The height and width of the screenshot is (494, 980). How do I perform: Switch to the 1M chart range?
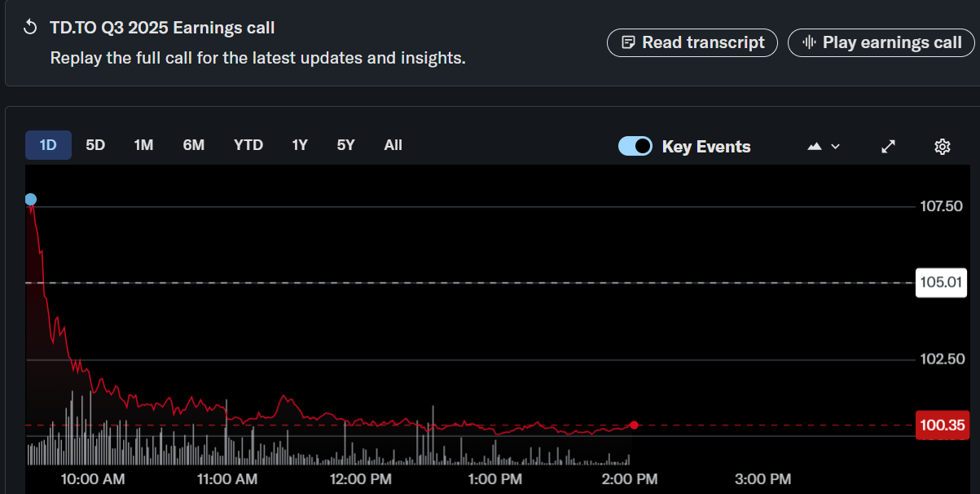[143, 145]
